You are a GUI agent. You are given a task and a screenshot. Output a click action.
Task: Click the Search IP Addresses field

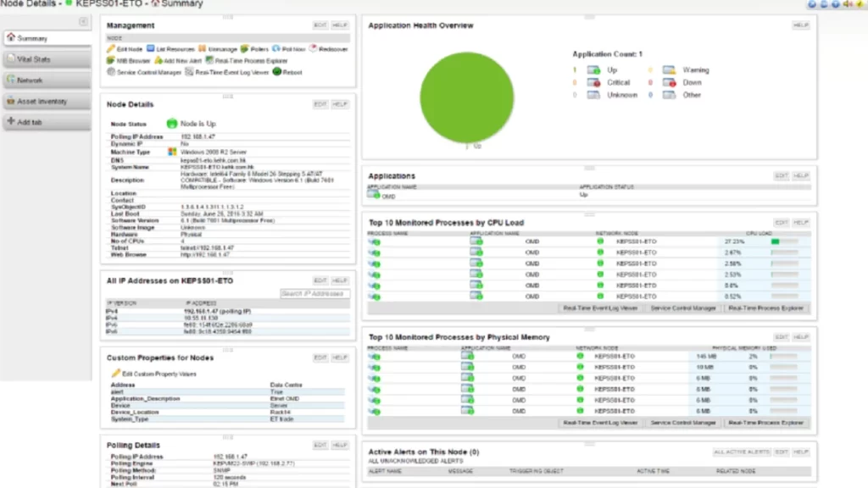pyautogui.click(x=315, y=294)
